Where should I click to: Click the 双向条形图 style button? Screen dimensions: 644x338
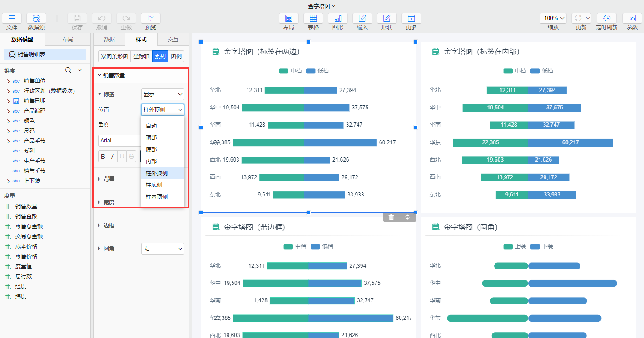114,57
